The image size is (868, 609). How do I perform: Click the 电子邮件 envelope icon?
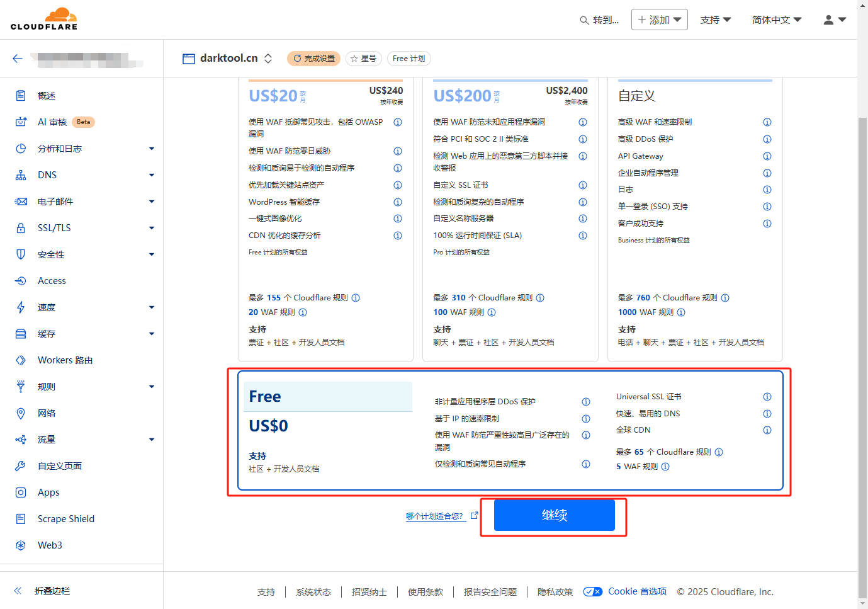point(21,202)
